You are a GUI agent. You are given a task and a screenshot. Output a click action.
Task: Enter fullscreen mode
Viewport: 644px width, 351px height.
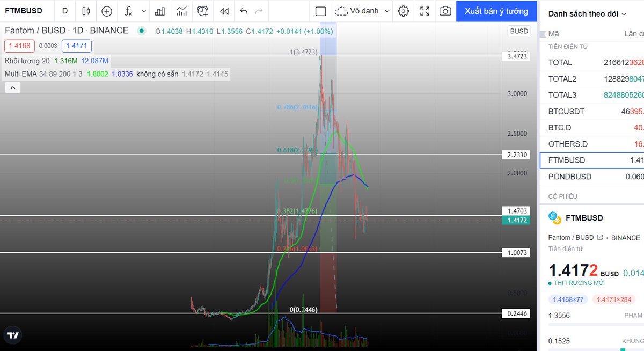(425, 11)
